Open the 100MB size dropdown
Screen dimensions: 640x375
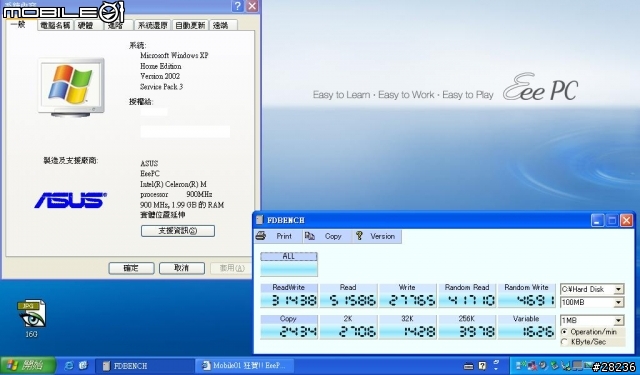click(x=618, y=302)
